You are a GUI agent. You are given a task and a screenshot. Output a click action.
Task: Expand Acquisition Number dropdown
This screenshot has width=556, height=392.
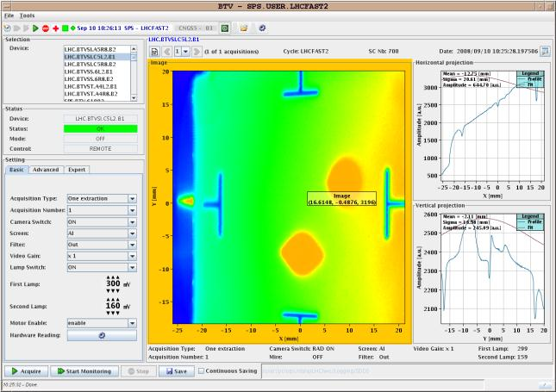pyautogui.click(x=132, y=210)
